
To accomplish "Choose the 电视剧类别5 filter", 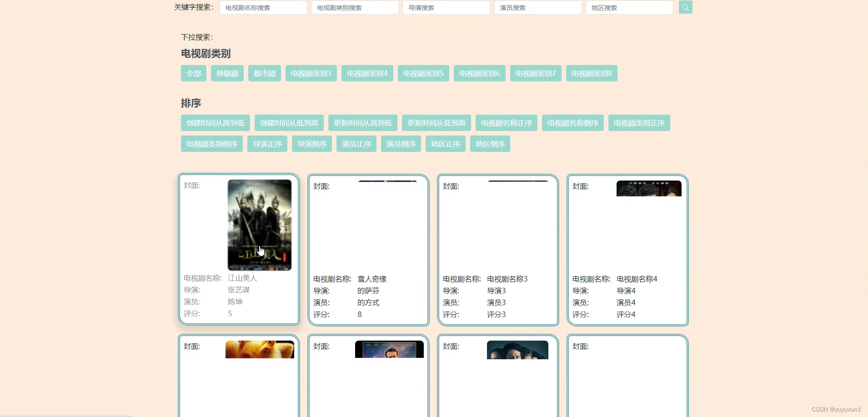I will (x=423, y=73).
